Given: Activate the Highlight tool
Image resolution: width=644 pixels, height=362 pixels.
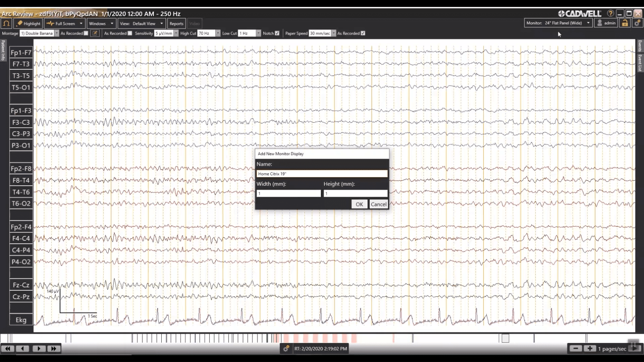Looking at the screenshot, I should pyautogui.click(x=29, y=23).
